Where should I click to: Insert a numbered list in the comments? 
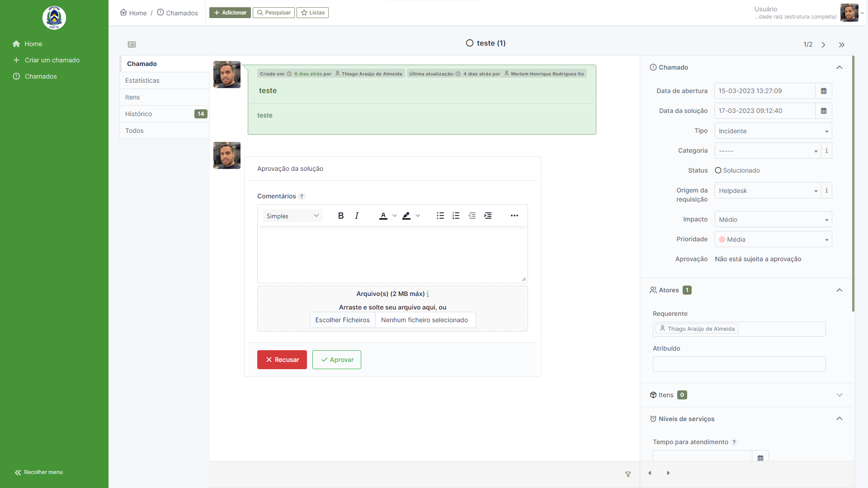tap(456, 216)
